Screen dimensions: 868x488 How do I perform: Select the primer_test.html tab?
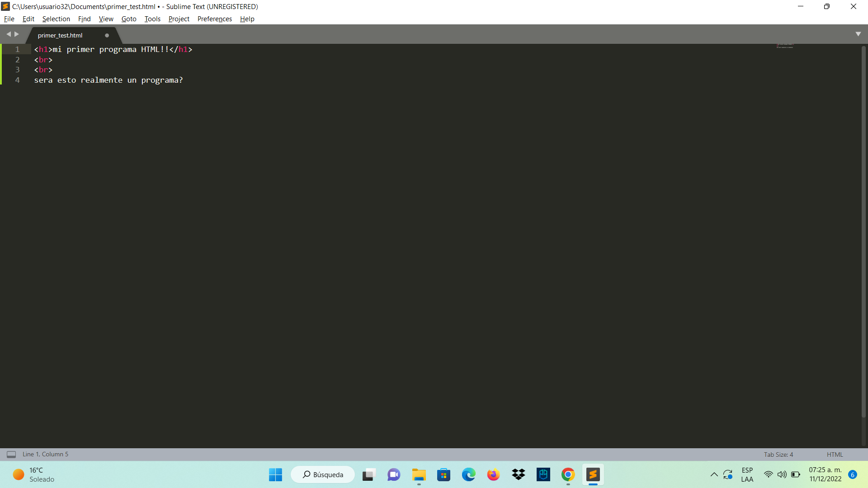tap(60, 35)
